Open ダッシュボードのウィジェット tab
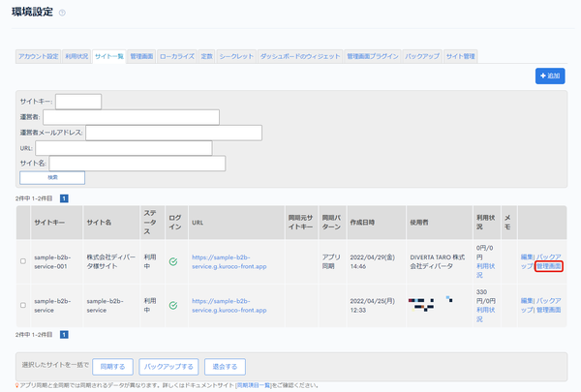 point(300,56)
